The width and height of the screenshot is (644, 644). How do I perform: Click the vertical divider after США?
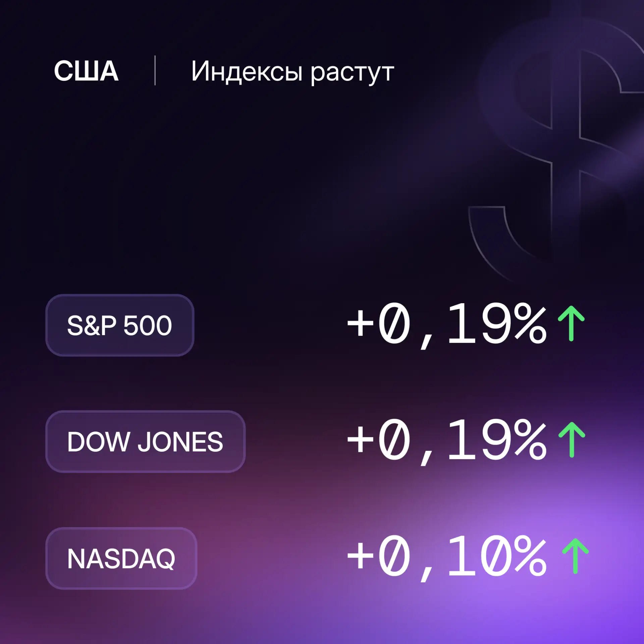tap(155, 70)
